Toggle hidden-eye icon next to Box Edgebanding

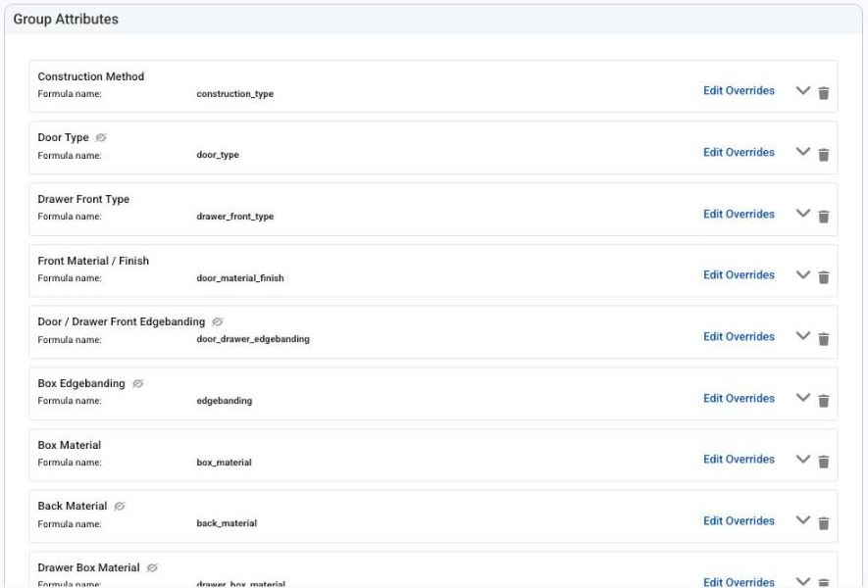pyautogui.click(x=138, y=383)
